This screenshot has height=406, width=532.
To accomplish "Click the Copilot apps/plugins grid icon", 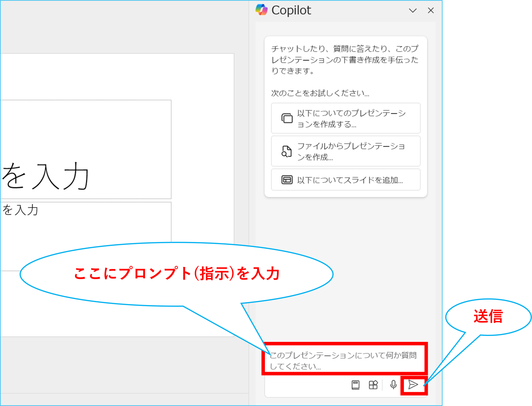I will [x=373, y=385].
